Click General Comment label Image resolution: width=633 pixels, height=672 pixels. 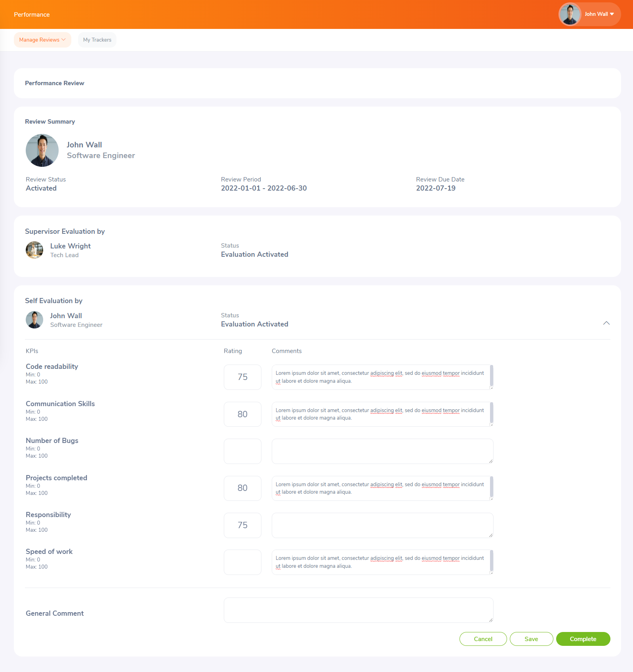tap(55, 613)
